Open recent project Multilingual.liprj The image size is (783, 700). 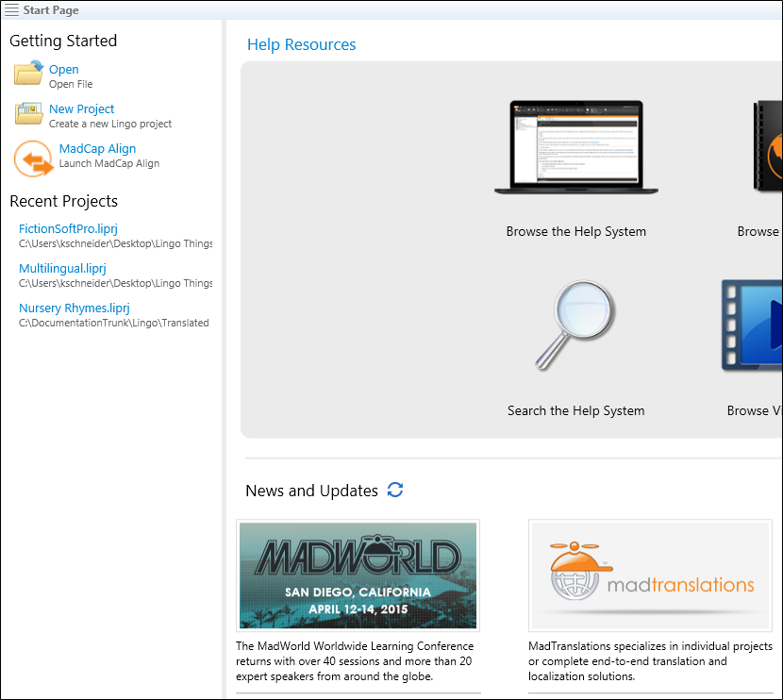point(62,269)
